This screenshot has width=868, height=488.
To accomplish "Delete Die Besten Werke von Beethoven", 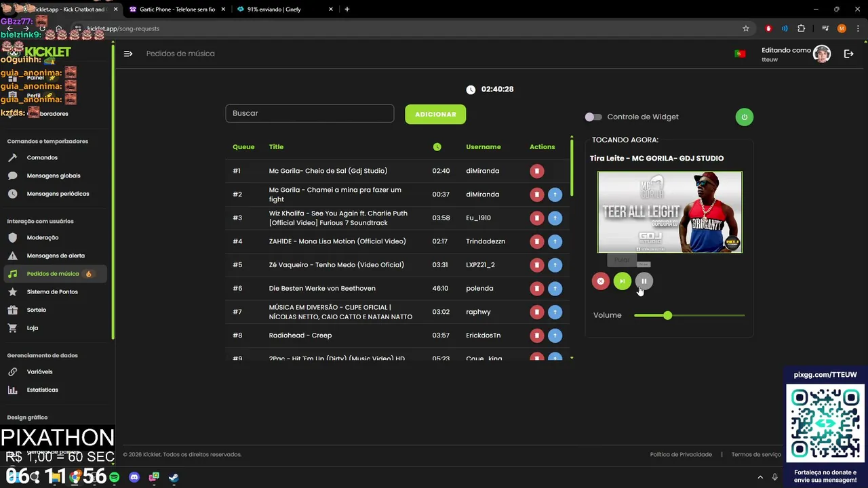I will click(536, 289).
